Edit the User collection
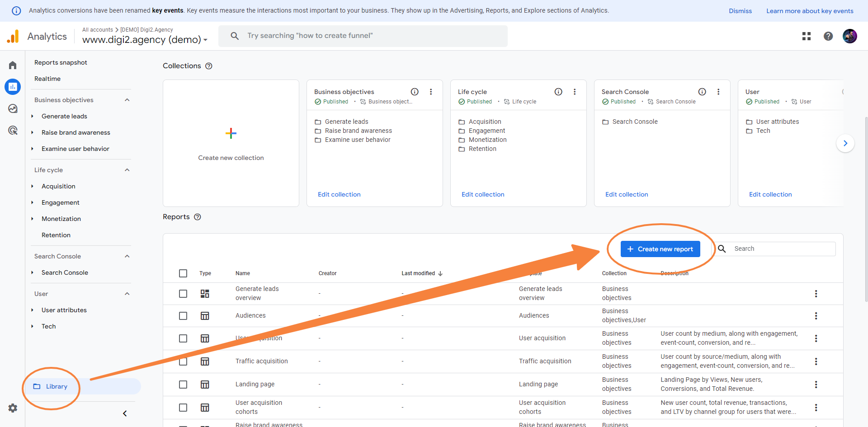The image size is (868, 427). pos(770,194)
